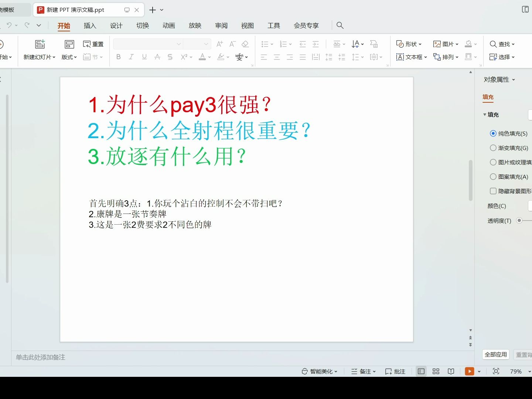Screen dimensions: 532x399
Task: Click the redo arrow icon
Action: 27,25
